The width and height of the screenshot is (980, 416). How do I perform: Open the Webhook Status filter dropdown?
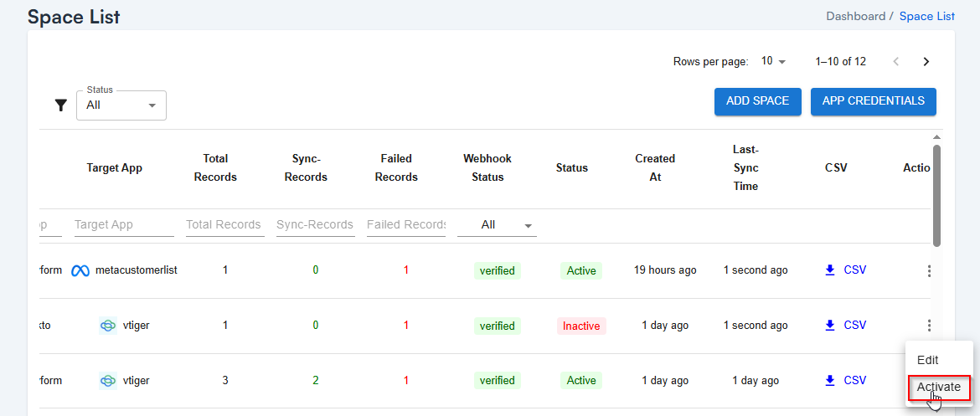[497, 225]
